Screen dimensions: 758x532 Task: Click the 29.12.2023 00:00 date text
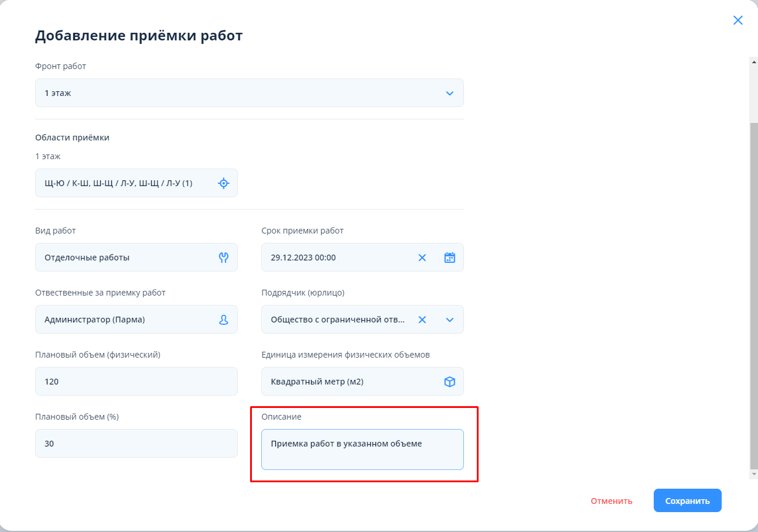[303, 258]
